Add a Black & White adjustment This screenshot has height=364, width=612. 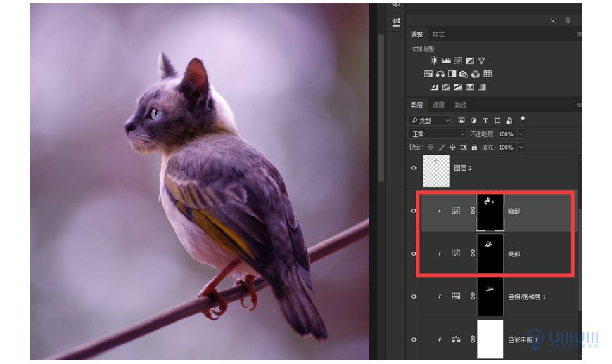[x=452, y=74]
